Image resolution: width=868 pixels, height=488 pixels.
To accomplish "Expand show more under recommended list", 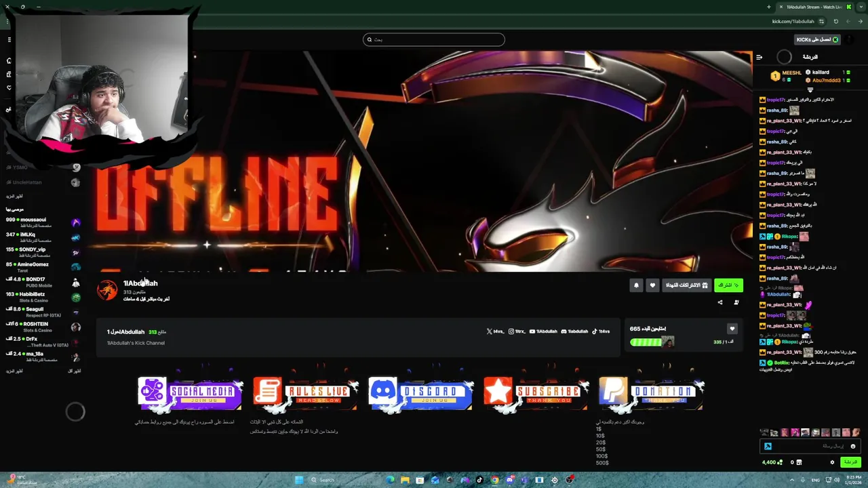I will pos(14,371).
